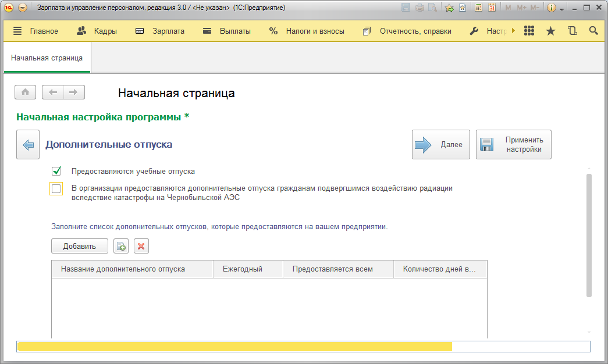Click the Далее button
Screen dimensions: 608x364
tap(440, 144)
